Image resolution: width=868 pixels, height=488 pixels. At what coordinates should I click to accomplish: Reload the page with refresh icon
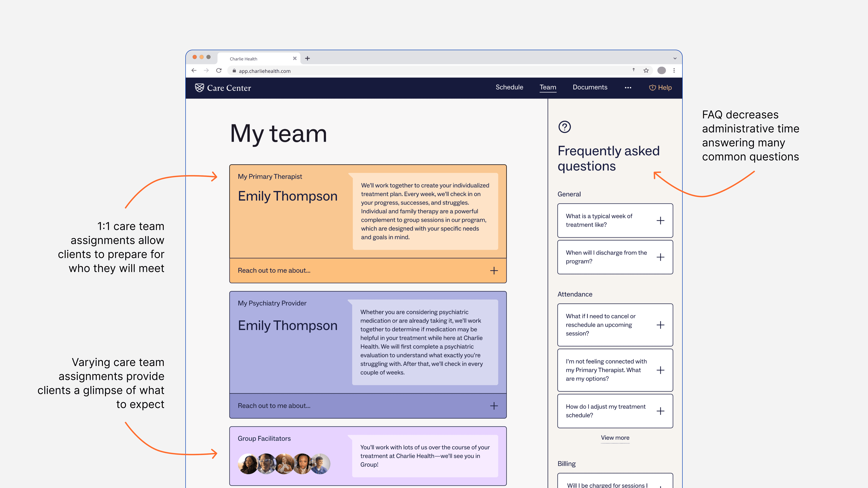(x=219, y=70)
